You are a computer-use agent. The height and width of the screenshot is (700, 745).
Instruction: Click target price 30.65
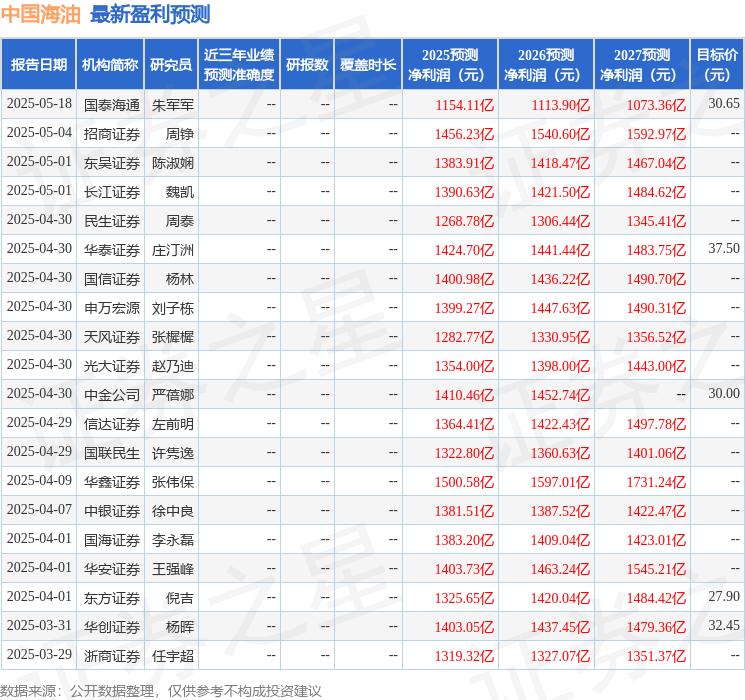[x=724, y=104]
